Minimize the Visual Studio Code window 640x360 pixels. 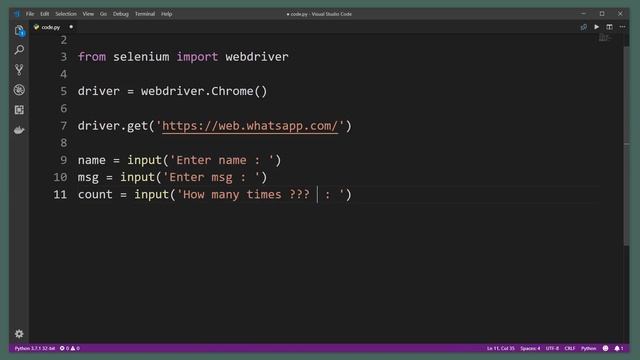[584, 14]
